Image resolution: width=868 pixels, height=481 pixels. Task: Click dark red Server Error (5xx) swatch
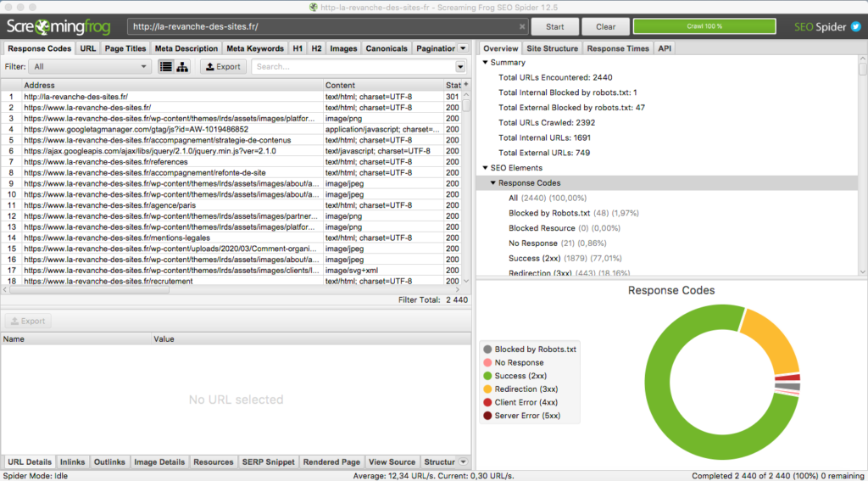(487, 416)
